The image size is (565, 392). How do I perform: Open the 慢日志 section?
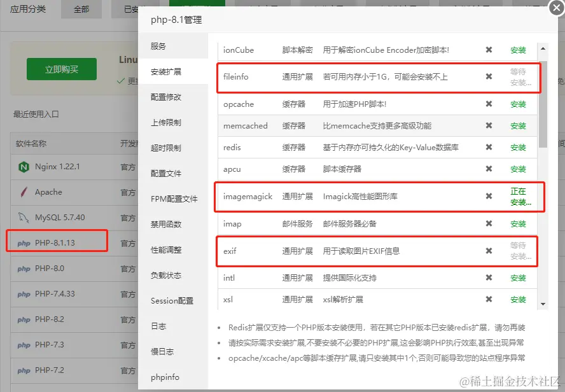tap(173, 352)
